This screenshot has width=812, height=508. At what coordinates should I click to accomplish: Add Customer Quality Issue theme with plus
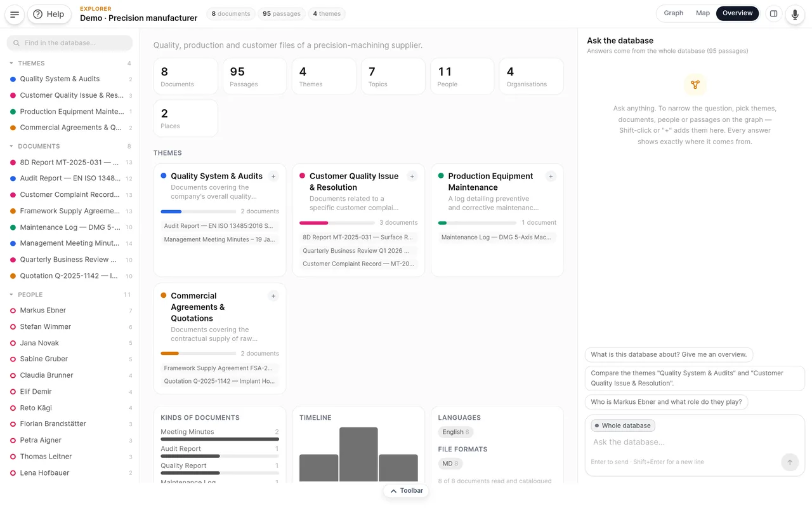coord(412,177)
